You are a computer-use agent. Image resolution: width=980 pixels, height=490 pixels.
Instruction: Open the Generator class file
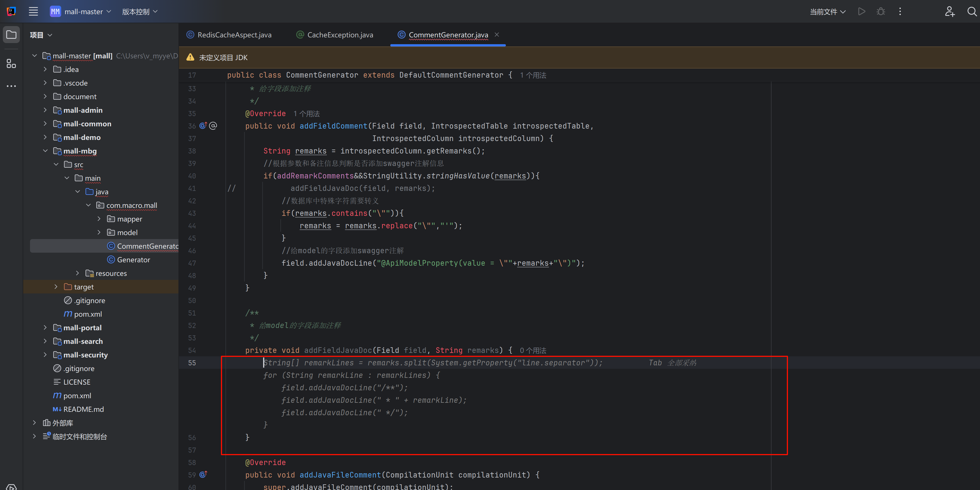pos(133,260)
